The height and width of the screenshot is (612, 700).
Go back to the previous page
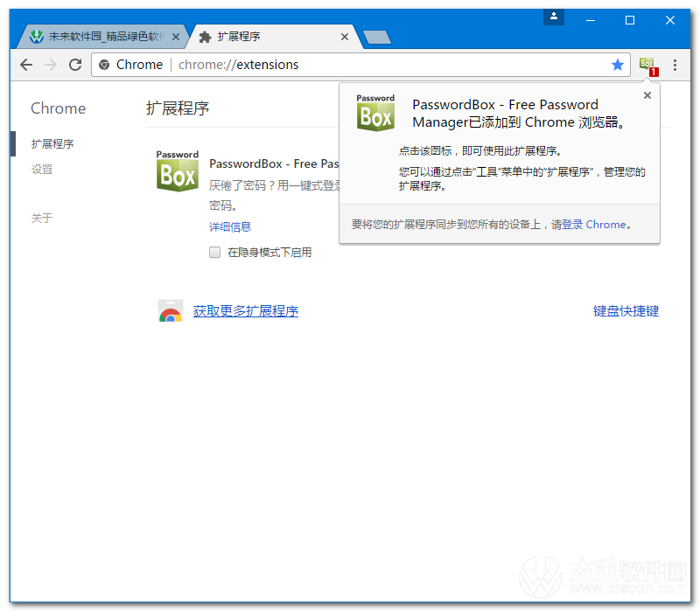coord(26,65)
